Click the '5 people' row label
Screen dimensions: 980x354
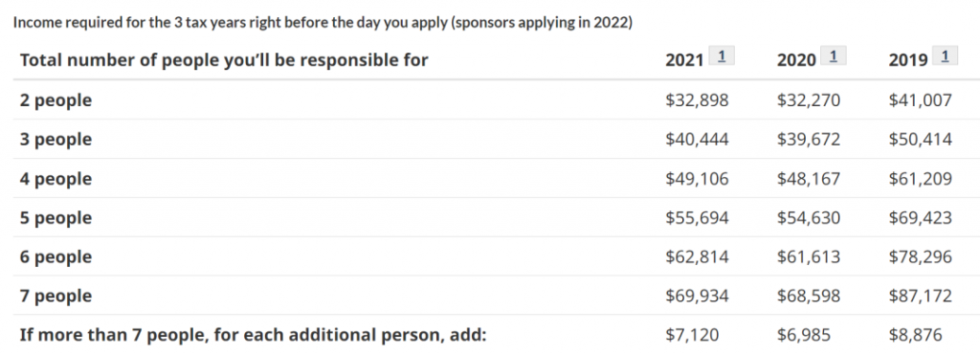(56, 217)
